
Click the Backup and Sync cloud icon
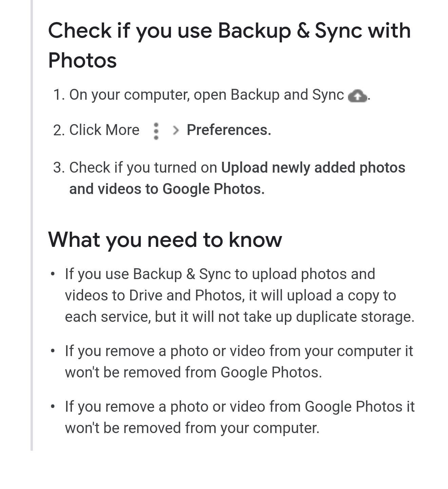click(357, 96)
